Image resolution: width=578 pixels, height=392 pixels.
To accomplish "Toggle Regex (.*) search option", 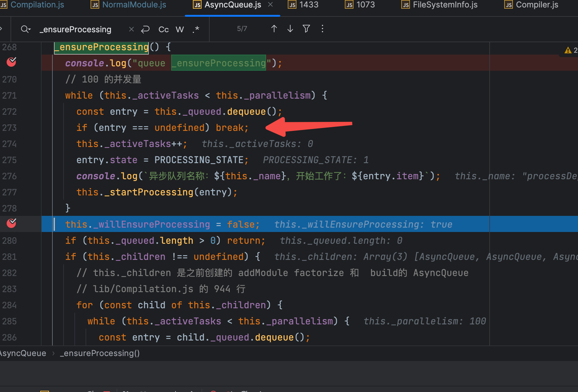I will coord(196,29).
